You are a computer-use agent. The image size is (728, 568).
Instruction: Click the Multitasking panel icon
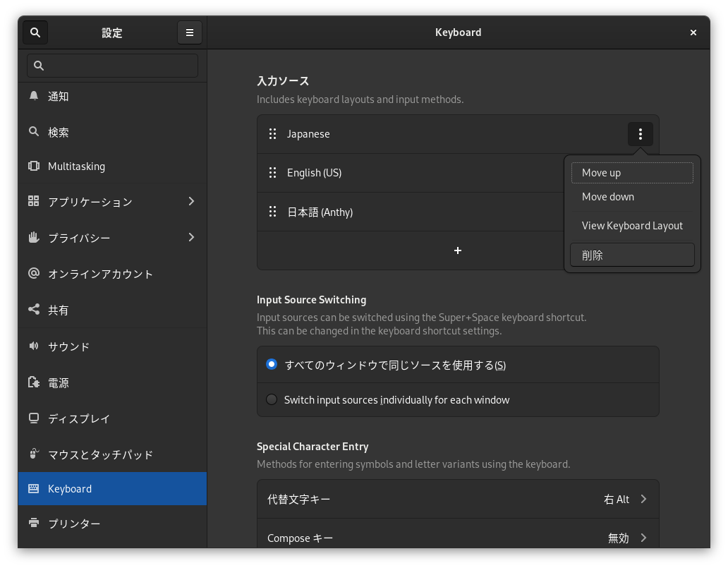pyautogui.click(x=33, y=166)
